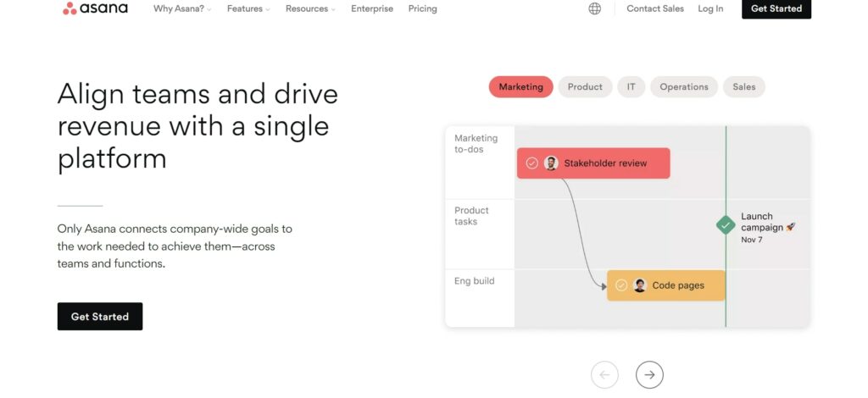Click the hero Get Started button
The width and height of the screenshot is (868, 398).
(x=100, y=316)
